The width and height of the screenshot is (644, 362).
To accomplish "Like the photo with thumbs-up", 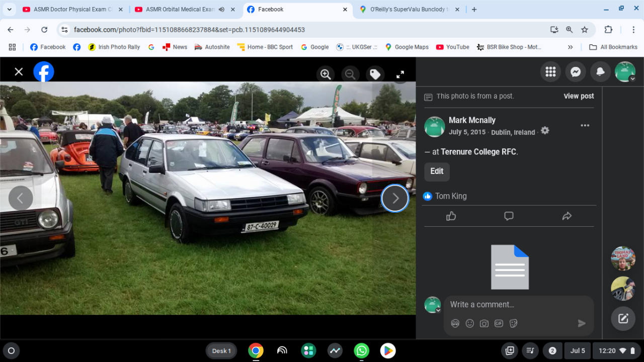I will coord(451,216).
